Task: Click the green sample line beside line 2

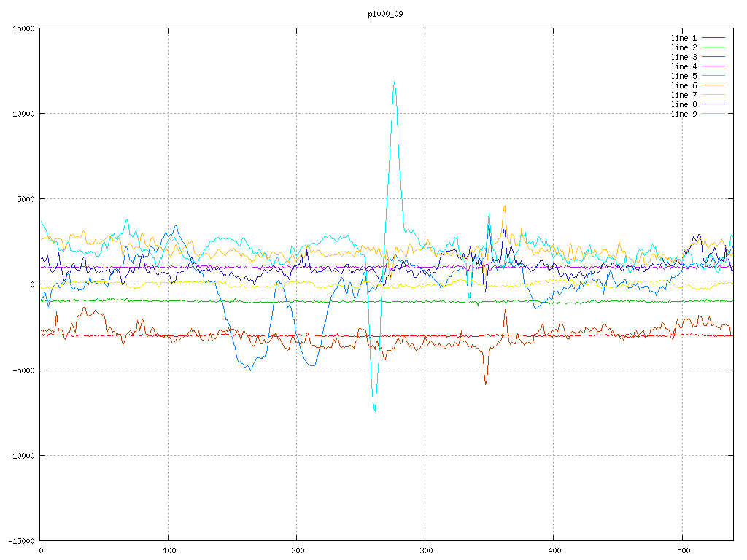Action: pyautogui.click(x=713, y=47)
